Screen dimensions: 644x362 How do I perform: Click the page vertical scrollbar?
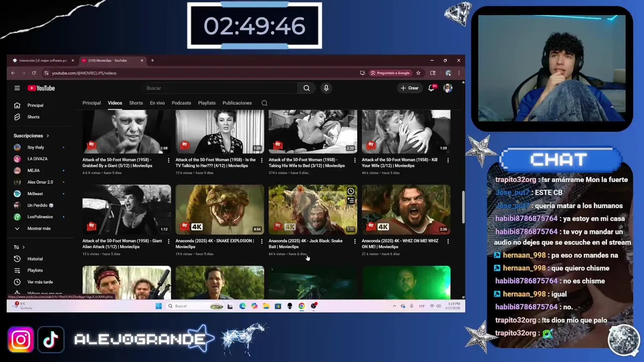(x=463, y=207)
